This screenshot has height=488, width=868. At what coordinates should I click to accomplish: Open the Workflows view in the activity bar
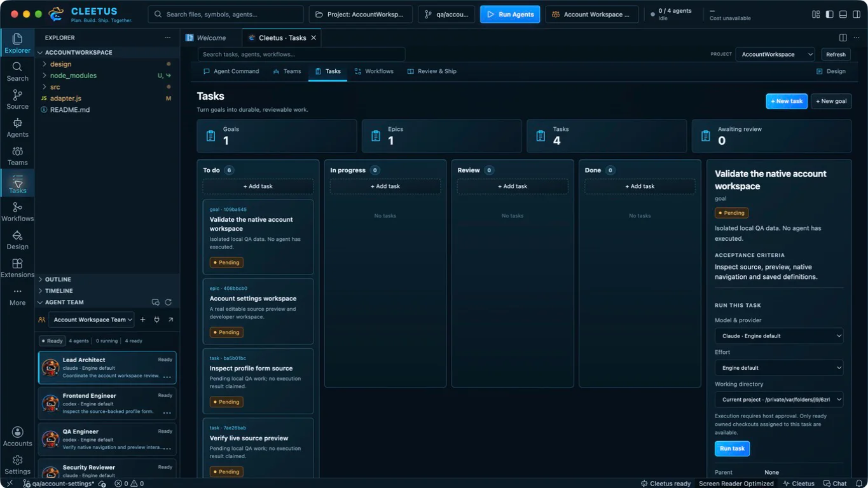[x=17, y=211]
